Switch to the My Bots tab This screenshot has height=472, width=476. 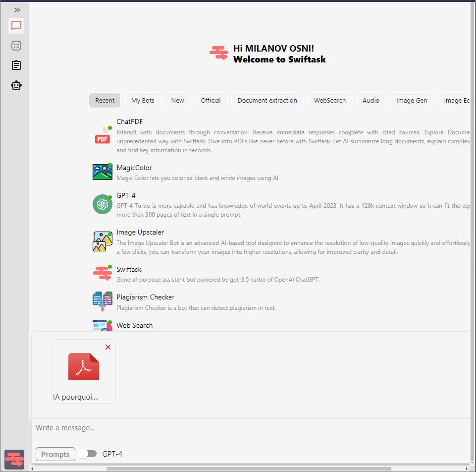(143, 100)
